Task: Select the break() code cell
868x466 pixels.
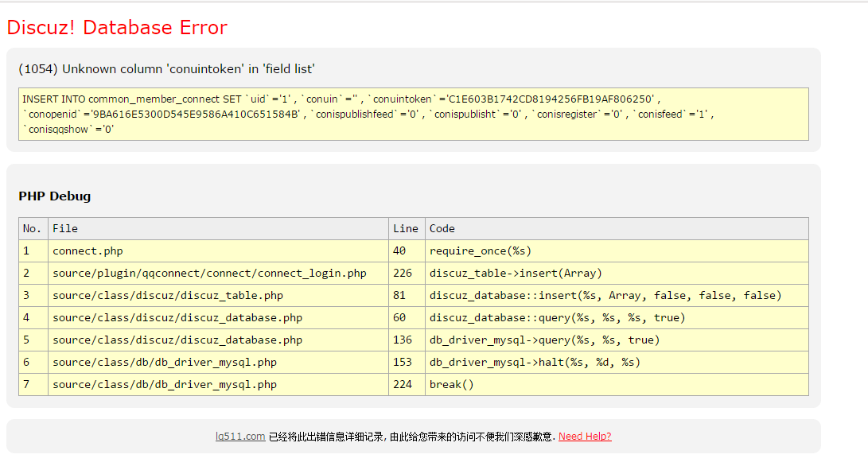Action: [451, 385]
